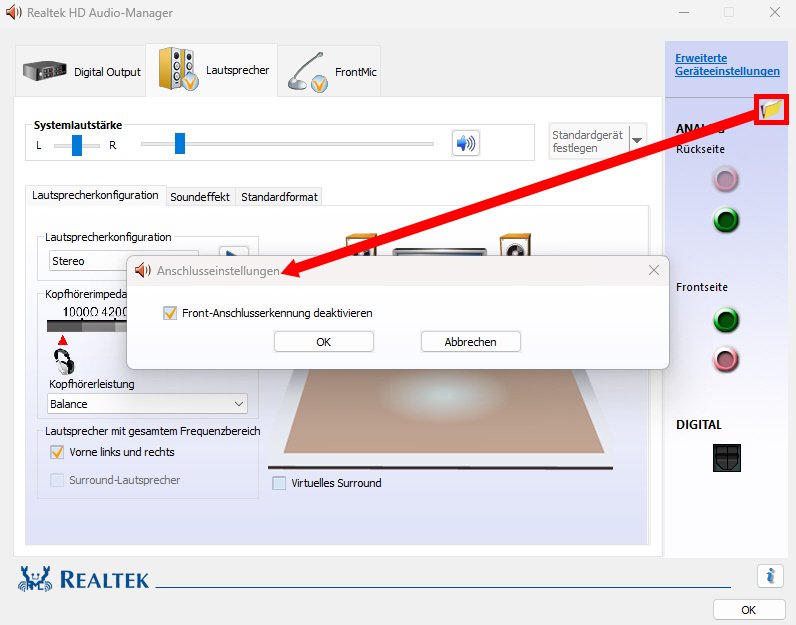Open Erweiterte Geräteeinstellungen link

tap(727, 64)
